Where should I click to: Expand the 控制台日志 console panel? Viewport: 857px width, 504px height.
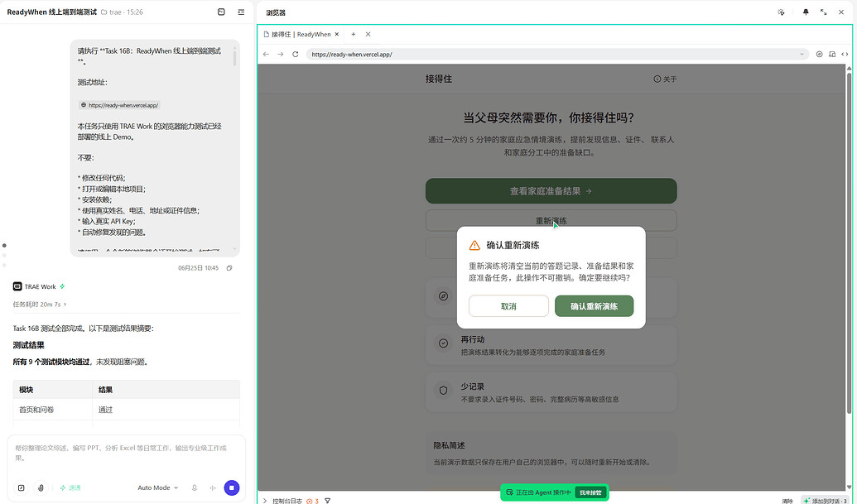[x=265, y=501]
